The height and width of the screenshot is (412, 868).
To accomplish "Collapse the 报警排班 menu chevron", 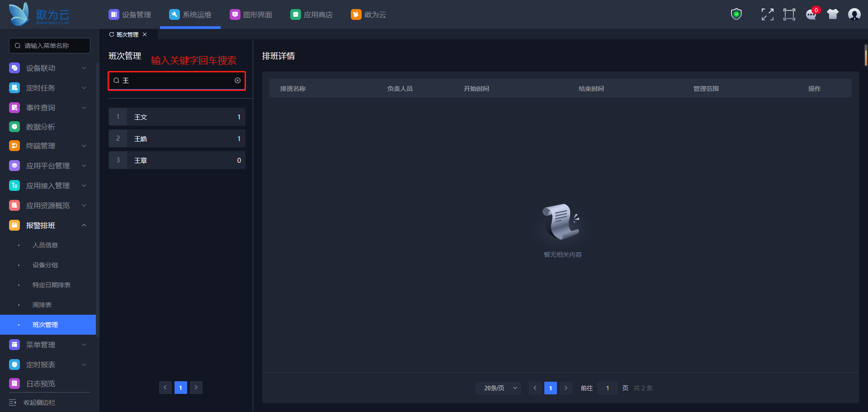I will point(84,225).
